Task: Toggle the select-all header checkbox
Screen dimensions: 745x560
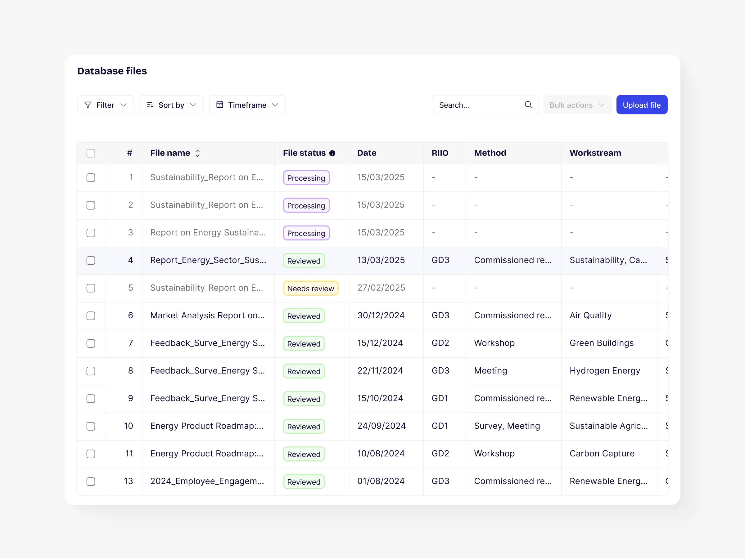Action: pyautogui.click(x=91, y=153)
